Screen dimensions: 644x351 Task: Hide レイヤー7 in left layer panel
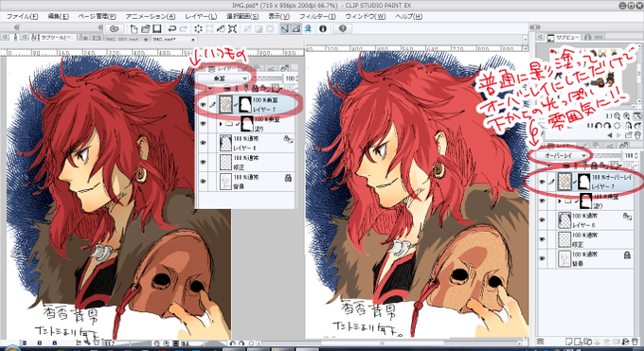pyautogui.click(x=203, y=105)
